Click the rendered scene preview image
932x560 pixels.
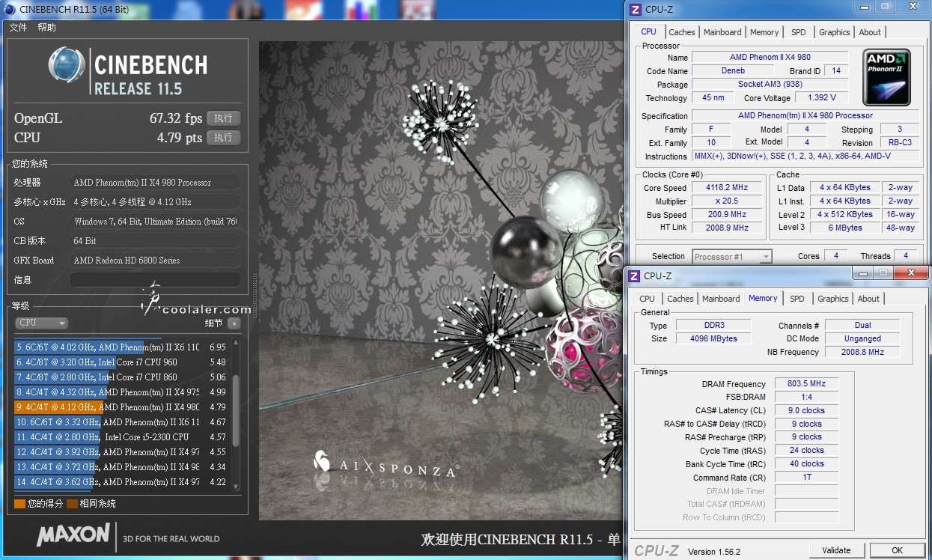click(x=441, y=281)
